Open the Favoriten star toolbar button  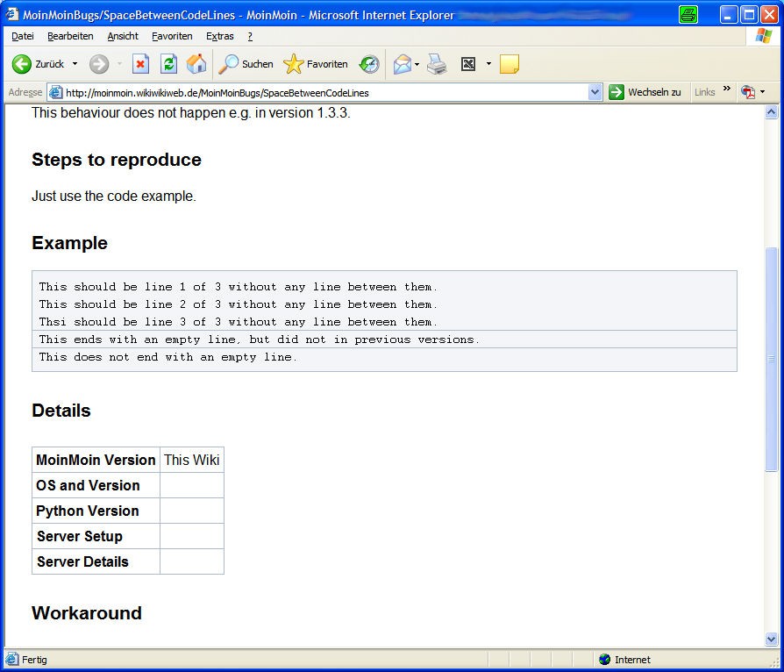(316, 64)
